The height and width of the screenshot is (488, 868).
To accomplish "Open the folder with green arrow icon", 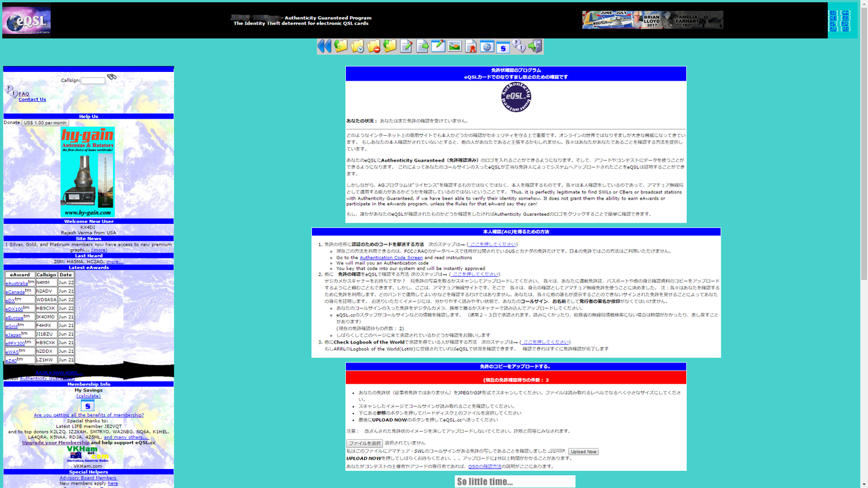I will pyautogui.click(x=340, y=46).
